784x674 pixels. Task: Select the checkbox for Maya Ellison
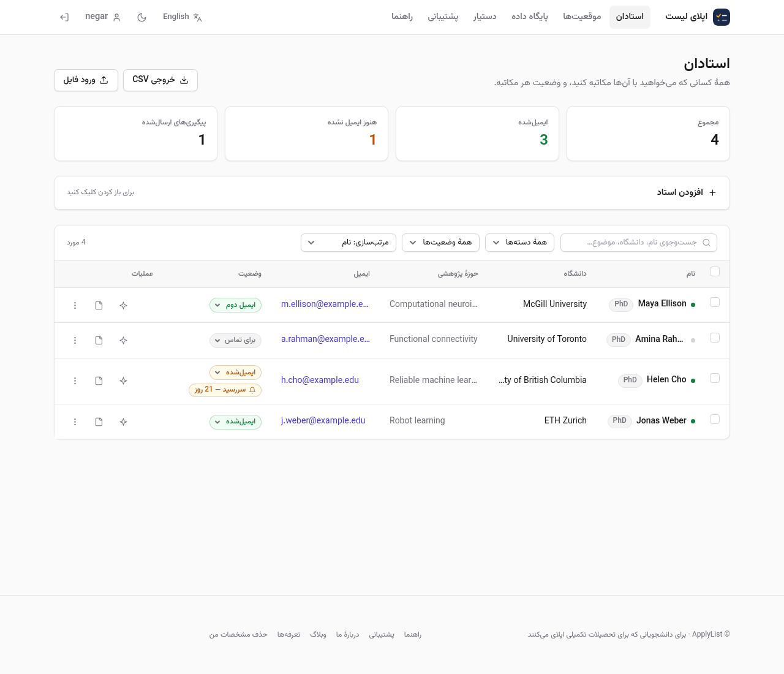click(x=715, y=302)
